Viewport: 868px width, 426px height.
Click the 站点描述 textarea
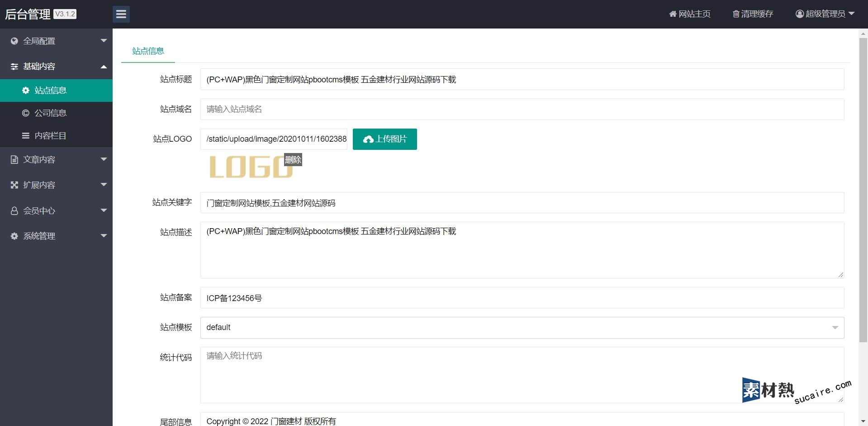click(522, 250)
